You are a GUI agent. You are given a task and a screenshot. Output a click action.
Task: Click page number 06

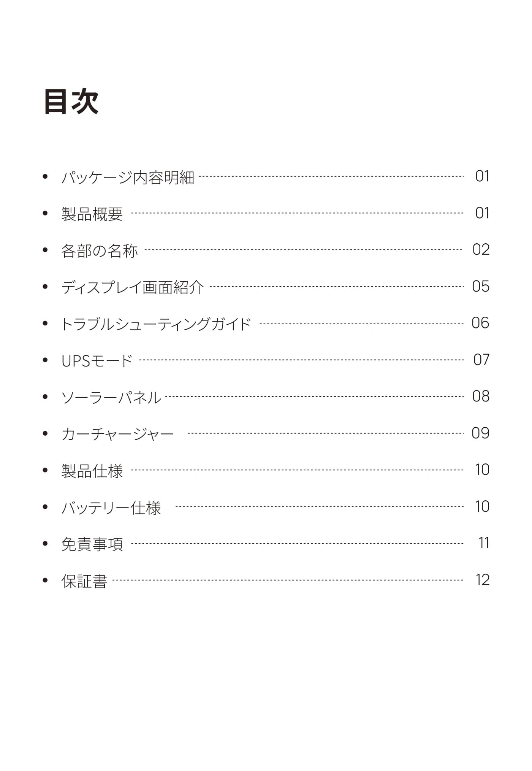tap(480, 323)
